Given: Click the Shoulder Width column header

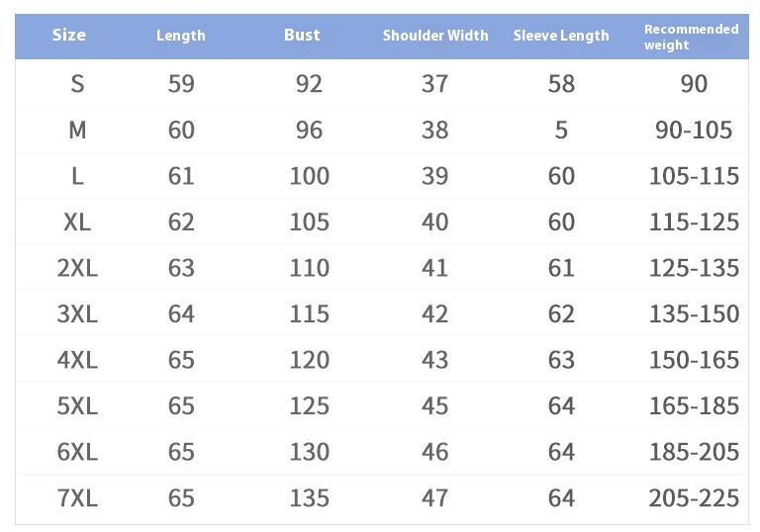Looking at the screenshot, I should pyautogui.click(x=435, y=36).
